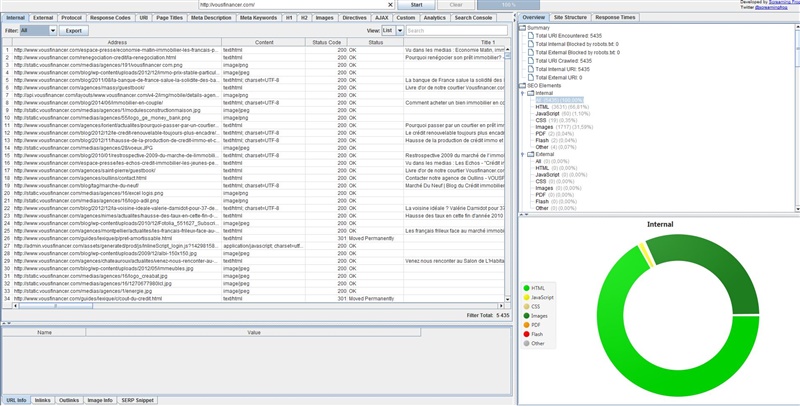Sort by the Status Code column header
The height and width of the screenshot is (406, 800).
pos(327,42)
